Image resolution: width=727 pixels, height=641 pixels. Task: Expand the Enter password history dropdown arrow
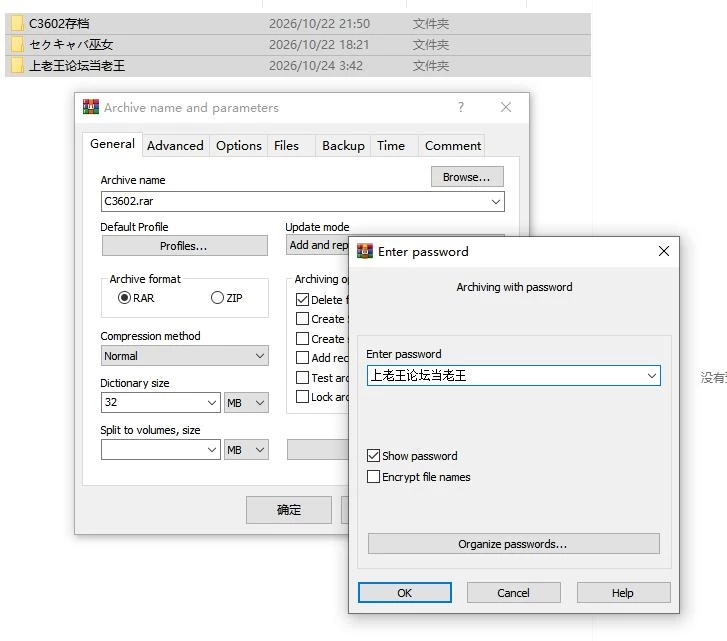click(x=651, y=375)
